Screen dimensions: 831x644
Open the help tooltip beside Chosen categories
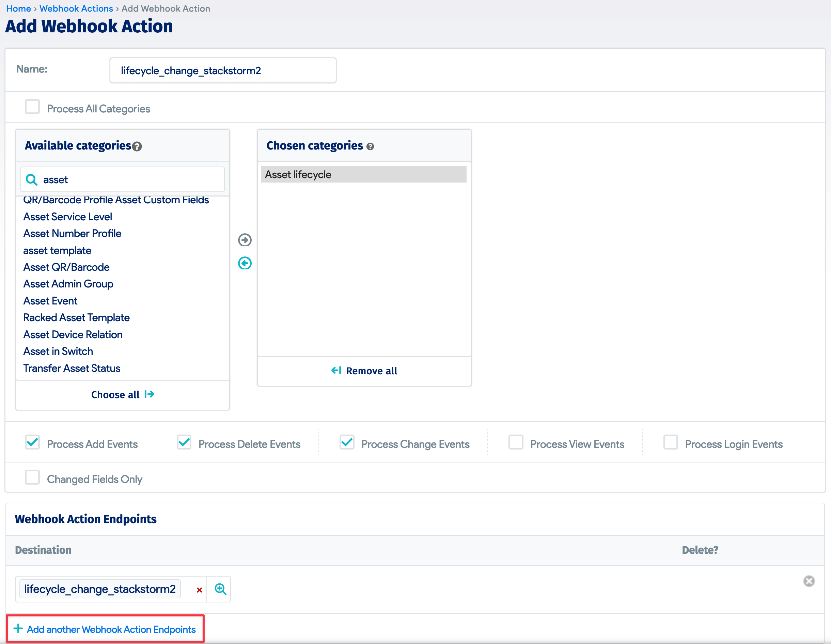click(371, 146)
